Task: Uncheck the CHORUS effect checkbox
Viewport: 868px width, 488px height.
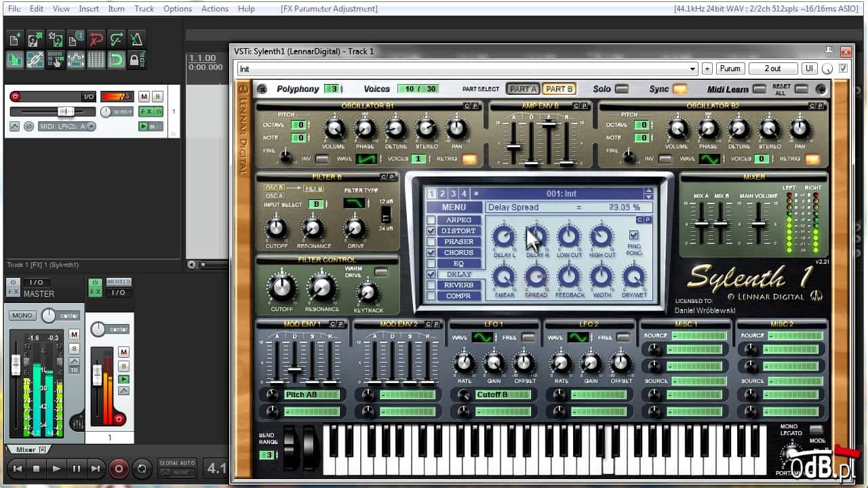Action: coord(431,253)
